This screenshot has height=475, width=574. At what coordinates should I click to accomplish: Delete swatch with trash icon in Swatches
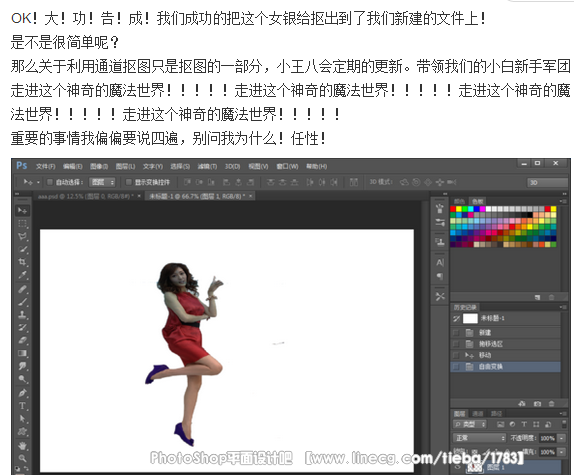[551, 298]
